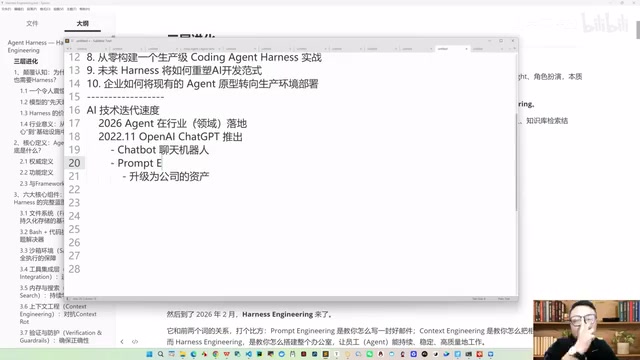Open Visual Studio Code taskbar icon
This screenshot has width=640, height=360.
[x=248, y=354]
